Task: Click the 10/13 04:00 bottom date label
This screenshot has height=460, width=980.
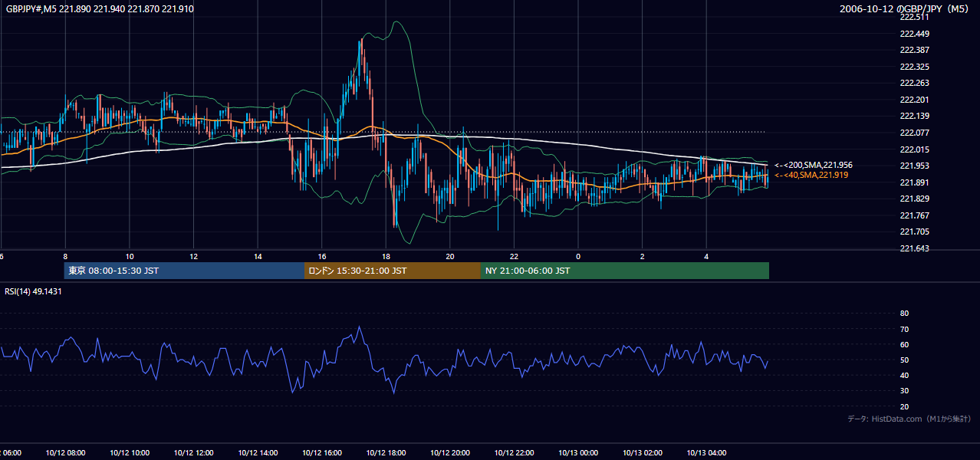Action: click(706, 453)
